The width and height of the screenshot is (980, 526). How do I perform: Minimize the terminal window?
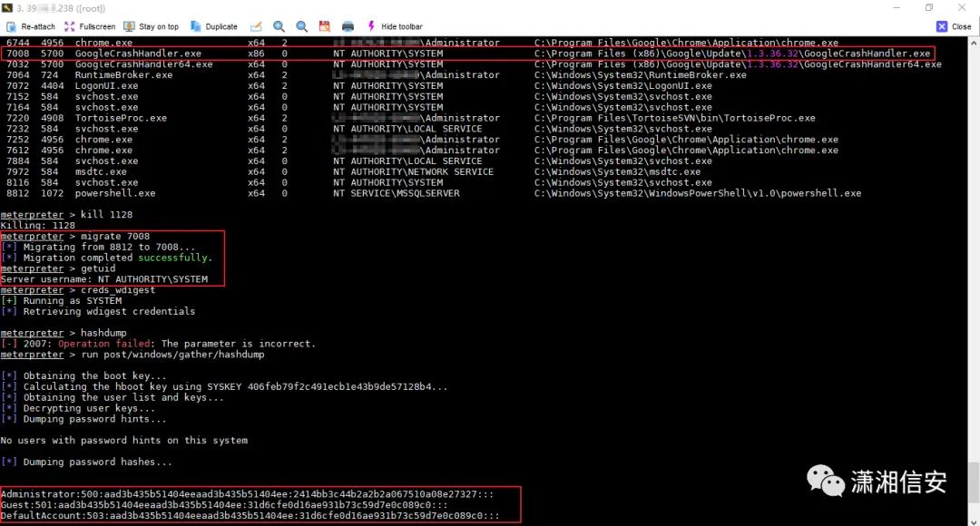click(897, 7)
